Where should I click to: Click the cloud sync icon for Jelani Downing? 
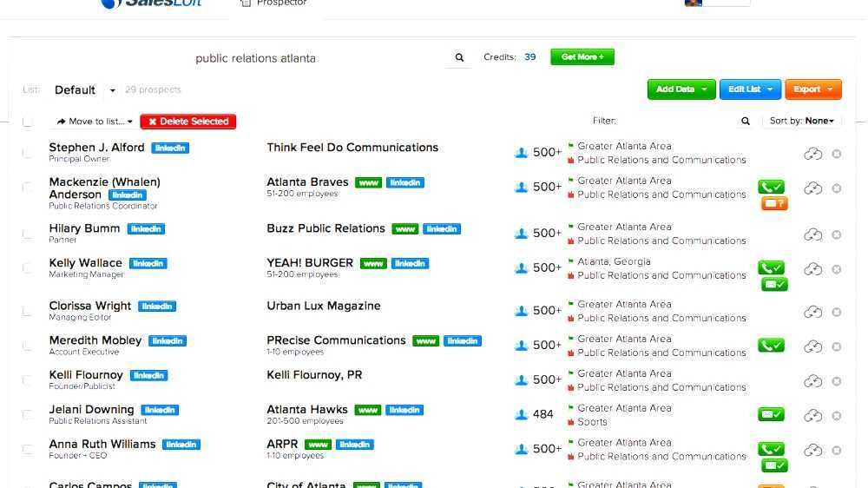click(x=812, y=416)
